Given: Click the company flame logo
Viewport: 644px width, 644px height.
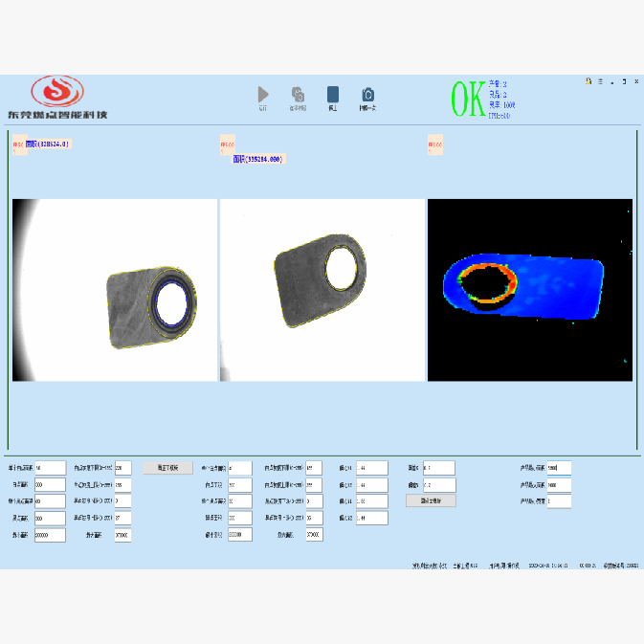Looking at the screenshot, I should (57, 92).
